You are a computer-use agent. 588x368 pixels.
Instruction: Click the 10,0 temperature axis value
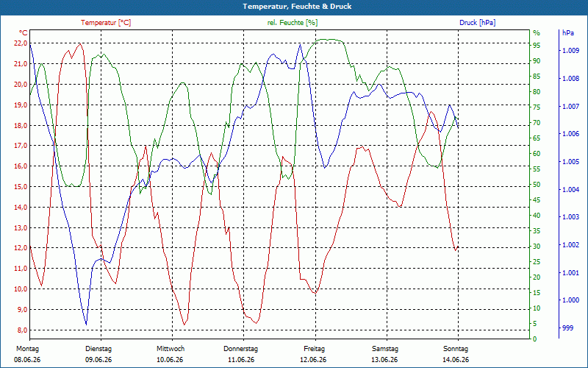click(x=21, y=289)
